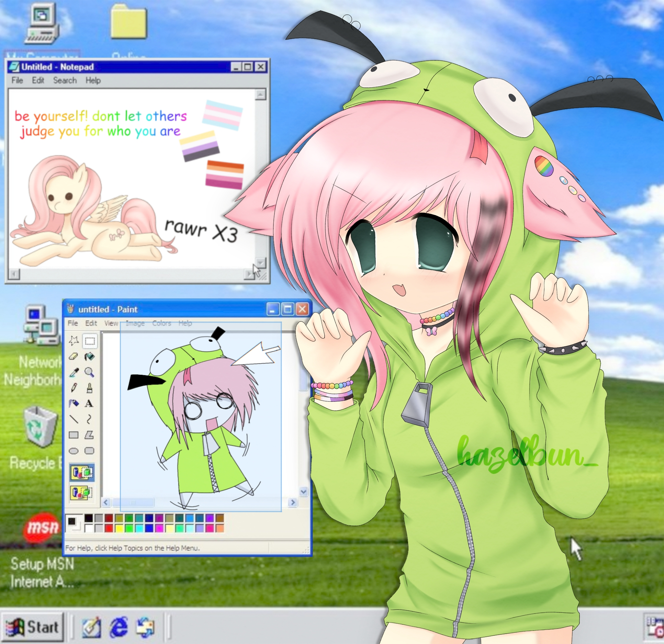
Task: Open Notepad's File menu
Action: point(17,80)
